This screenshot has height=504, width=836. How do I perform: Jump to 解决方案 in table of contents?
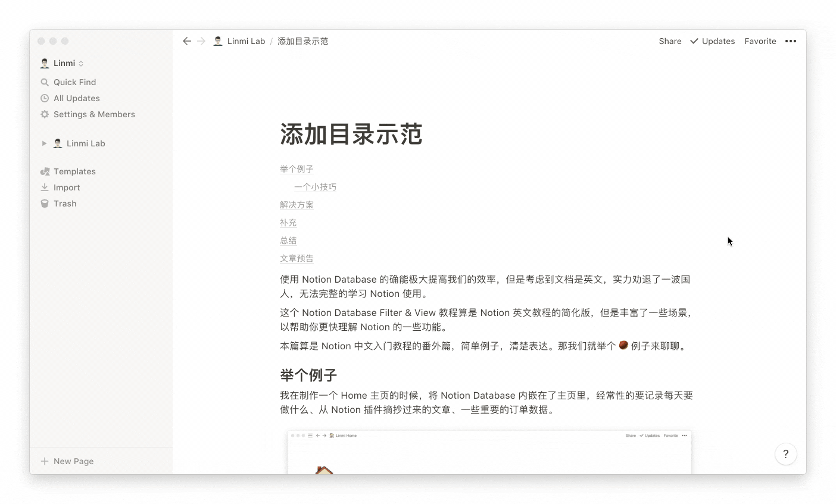coord(297,205)
